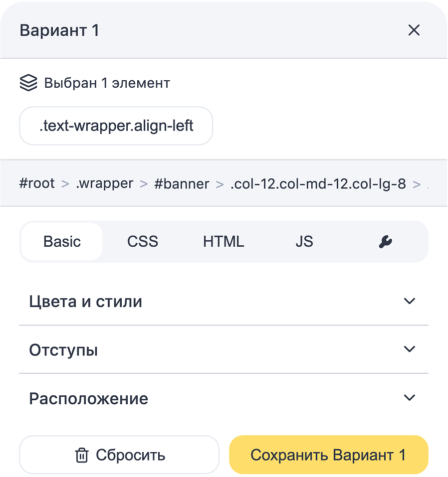
Task: Switch to the Basic tab
Action: (62, 242)
